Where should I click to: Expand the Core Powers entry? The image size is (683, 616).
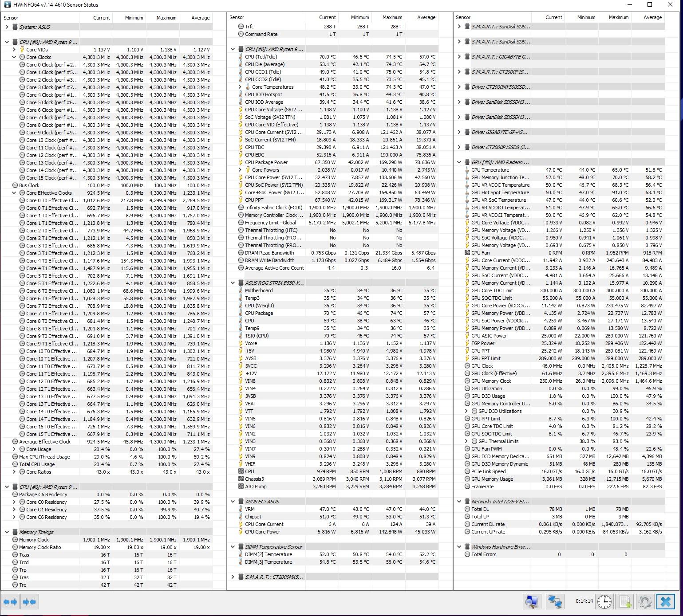240,170
